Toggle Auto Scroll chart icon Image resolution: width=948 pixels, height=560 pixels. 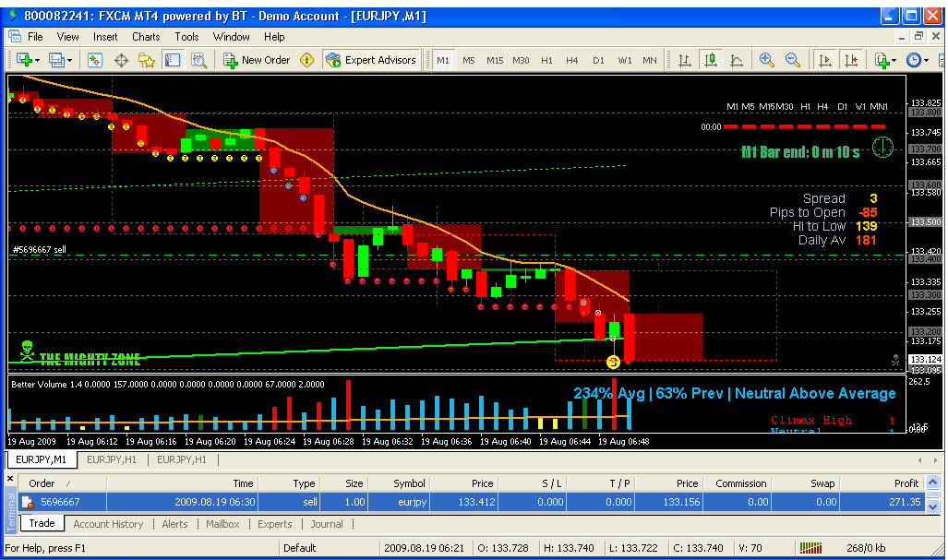click(x=824, y=60)
